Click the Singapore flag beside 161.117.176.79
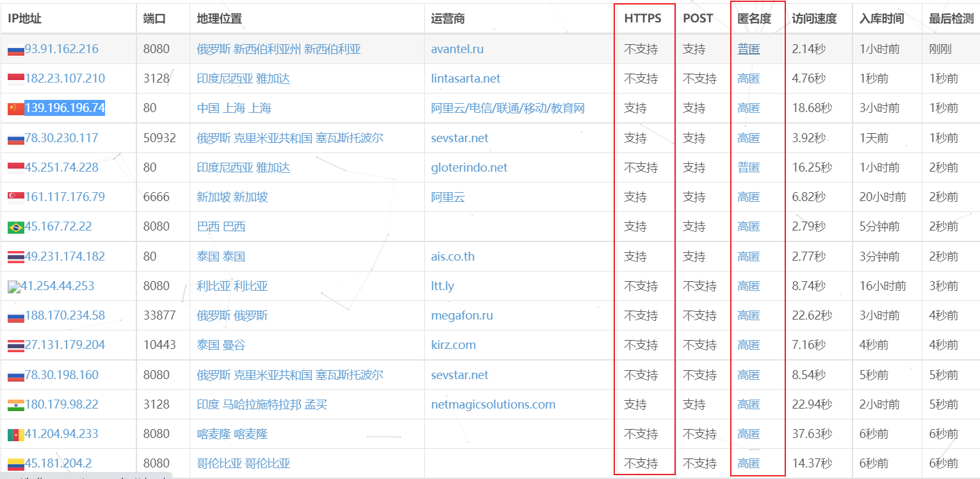 [16, 197]
